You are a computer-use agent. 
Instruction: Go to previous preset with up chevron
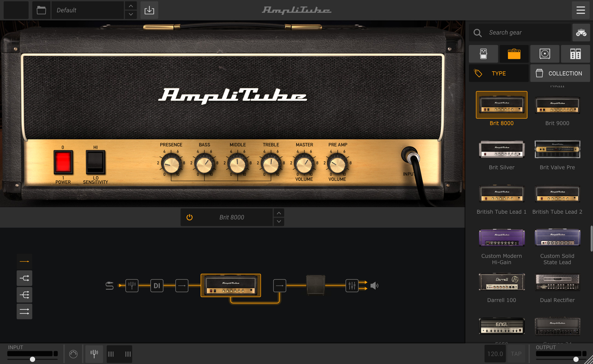coord(131,6)
